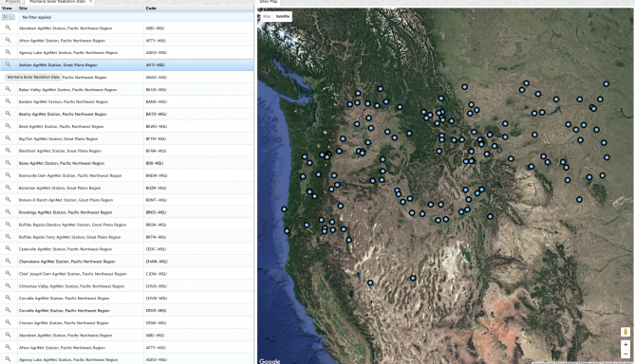The image size is (635, 364).
Task: Click the code cell in the Bozeman station row
Action: [198, 188]
